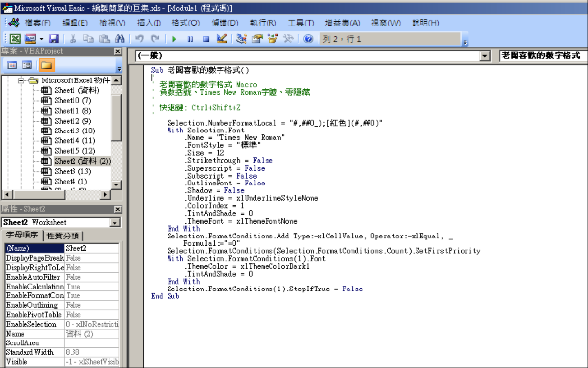
Task: Click the Cut scissors icon
Action: [x=73, y=39]
